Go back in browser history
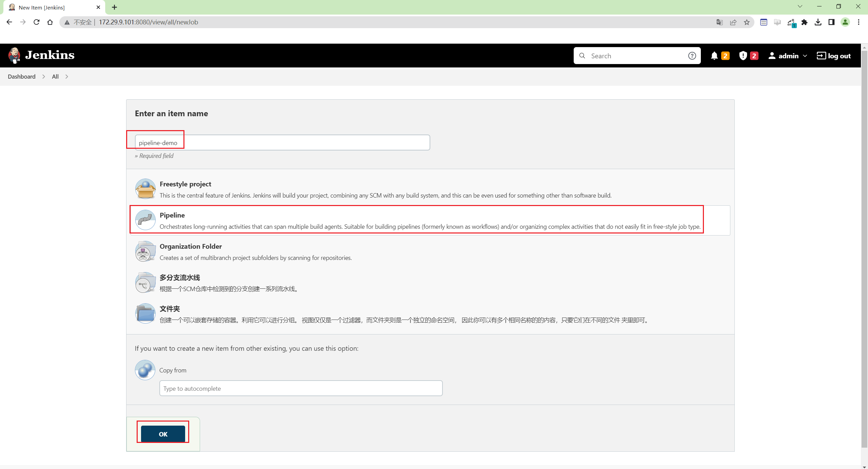 tap(9, 22)
